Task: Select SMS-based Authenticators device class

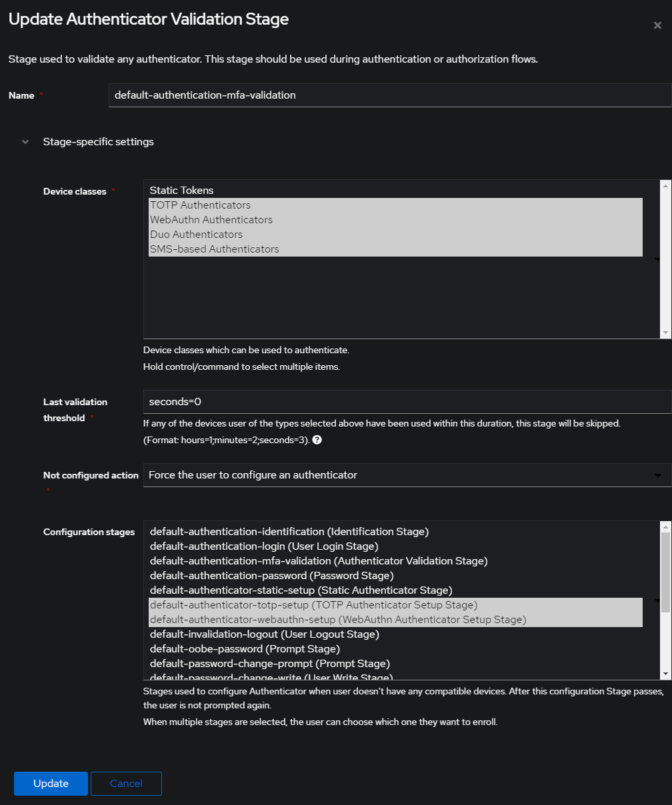Action: [x=395, y=249]
